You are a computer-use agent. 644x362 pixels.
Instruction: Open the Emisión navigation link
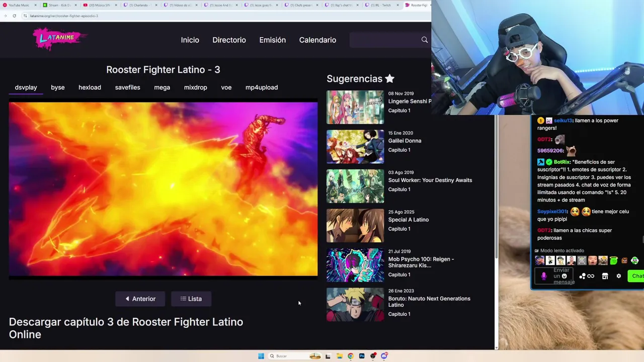273,40
